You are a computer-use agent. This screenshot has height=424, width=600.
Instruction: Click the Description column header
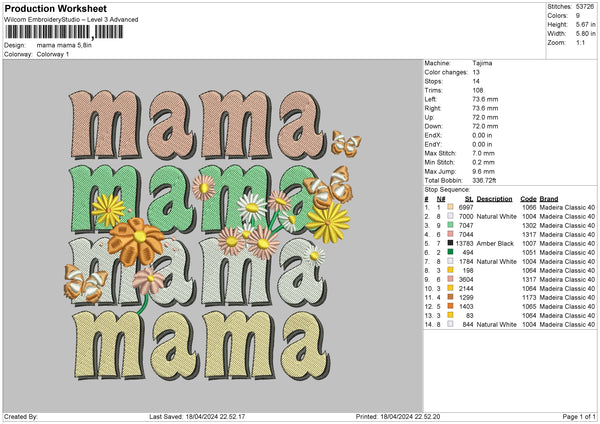point(494,199)
